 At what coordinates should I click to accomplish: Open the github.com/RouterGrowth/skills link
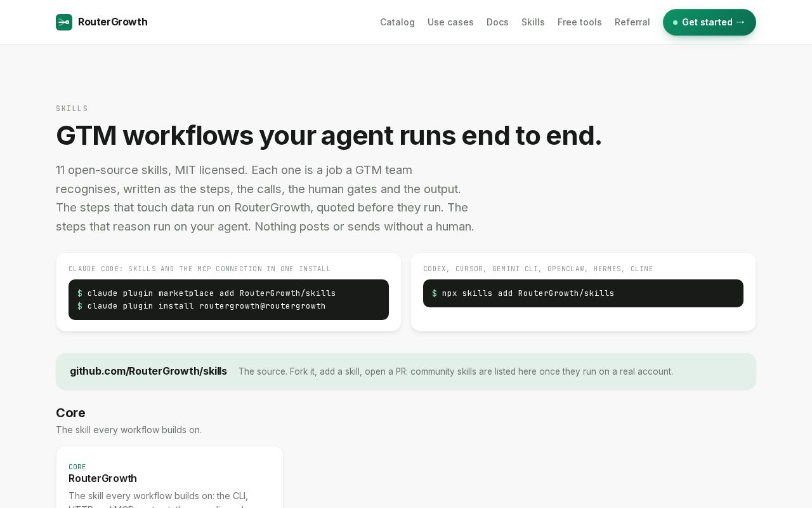click(x=148, y=371)
